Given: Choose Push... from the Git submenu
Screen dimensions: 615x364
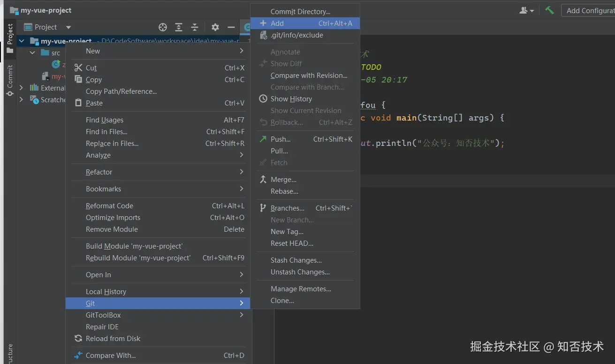Looking at the screenshot, I should (x=281, y=139).
